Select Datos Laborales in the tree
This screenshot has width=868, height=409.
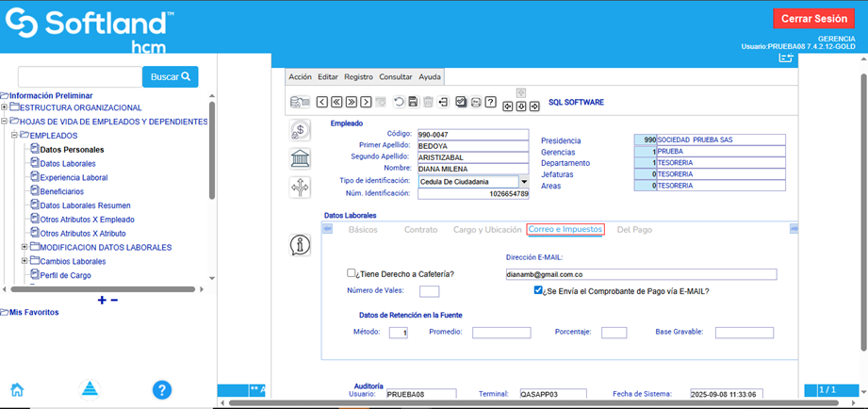pos(68,163)
